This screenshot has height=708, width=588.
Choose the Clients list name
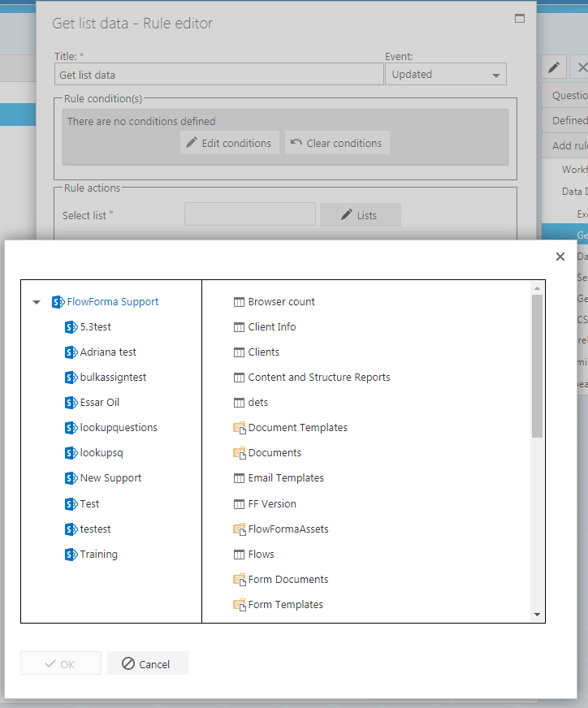coord(264,352)
